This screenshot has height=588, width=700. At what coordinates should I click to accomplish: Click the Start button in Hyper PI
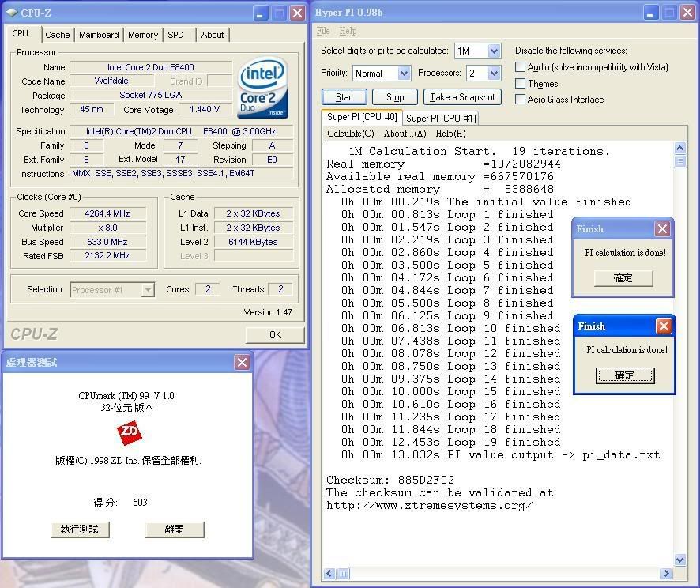click(344, 97)
